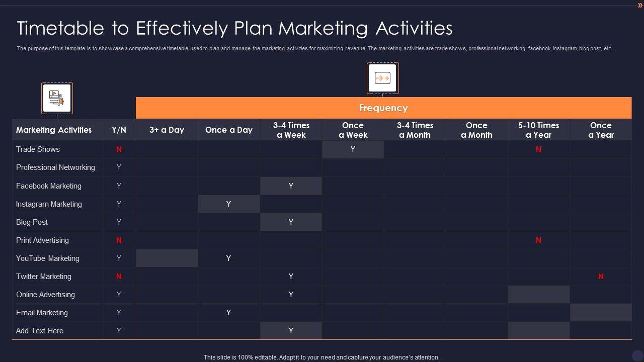Select the Y under Once a Week for Trade Shows

point(353,149)
